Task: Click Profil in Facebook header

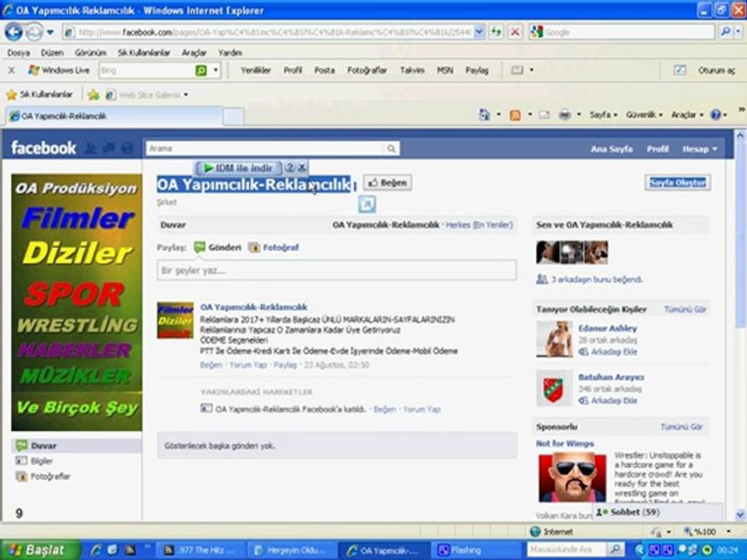Action: point(658,149)
